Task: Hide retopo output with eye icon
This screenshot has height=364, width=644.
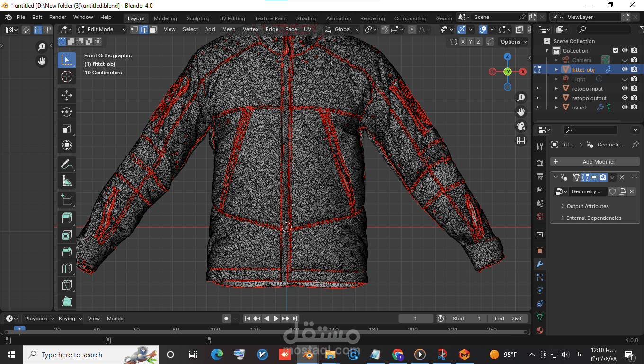Action: tap(625, 98)
